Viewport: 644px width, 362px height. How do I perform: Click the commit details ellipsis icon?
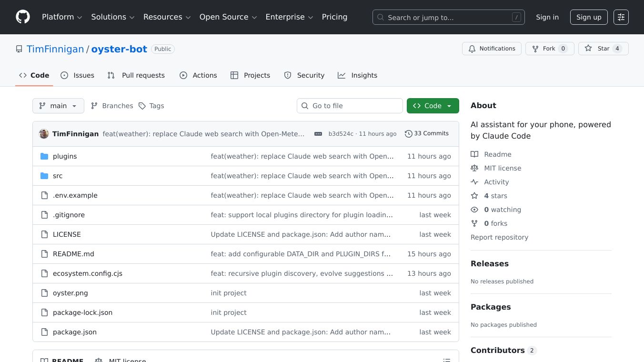coord(318,134)
